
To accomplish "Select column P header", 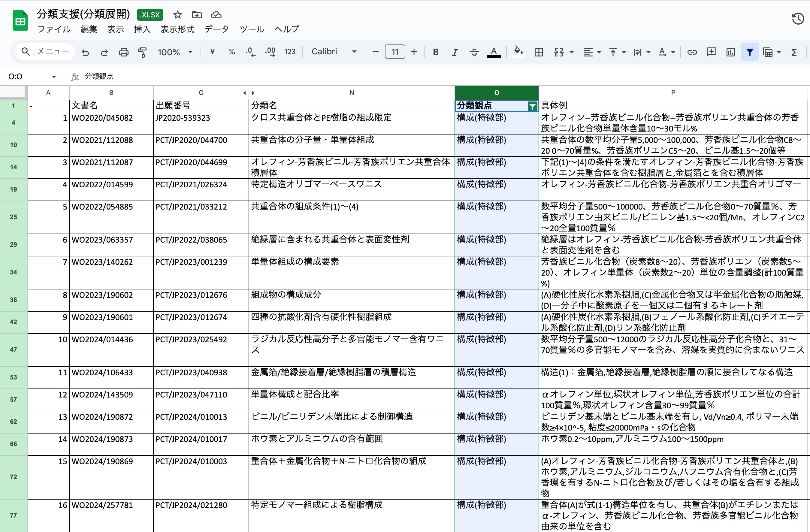I will pyautogui.click(x=673, y=92).
